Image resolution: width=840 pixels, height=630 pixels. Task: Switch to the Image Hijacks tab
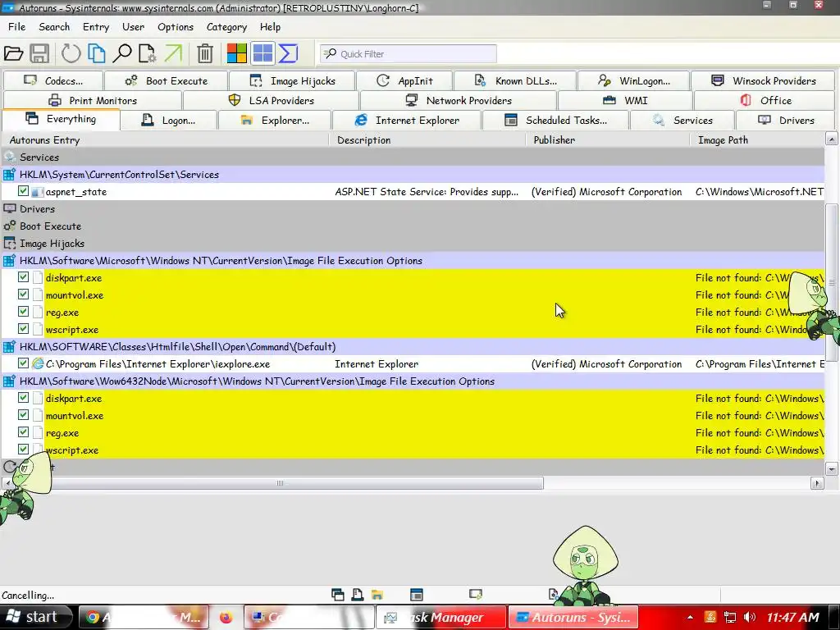[x=293, y=81]
